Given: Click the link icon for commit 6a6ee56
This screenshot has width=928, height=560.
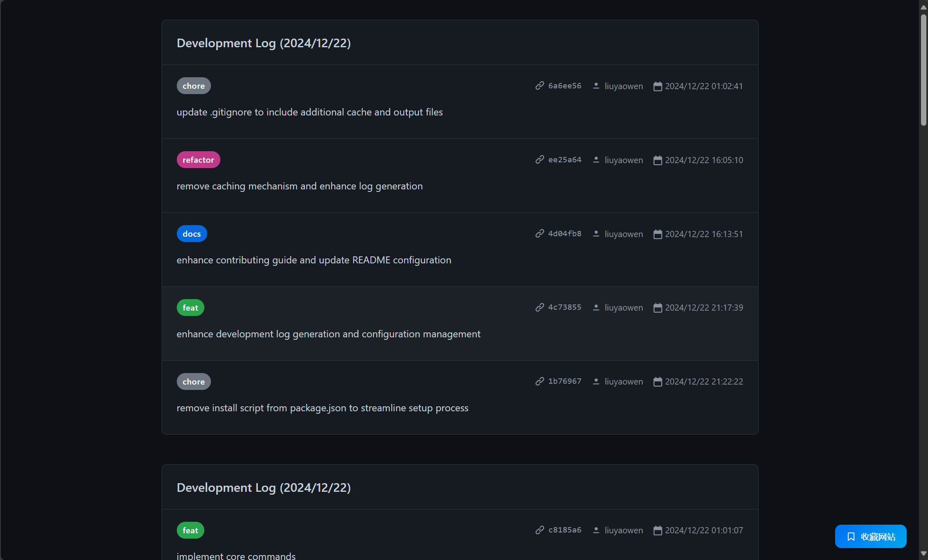Looking at the screenshot, I should pos(540,85).
